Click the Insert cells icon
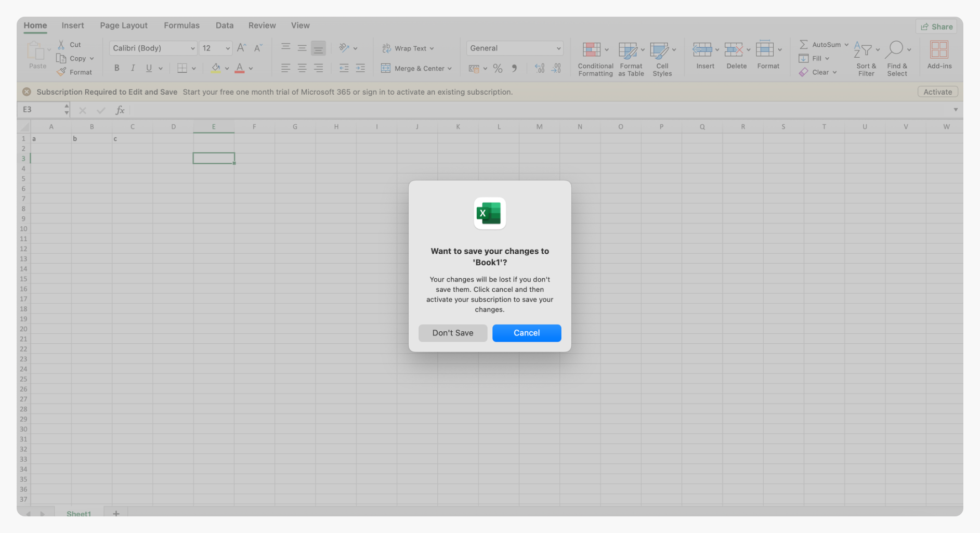 702,49
